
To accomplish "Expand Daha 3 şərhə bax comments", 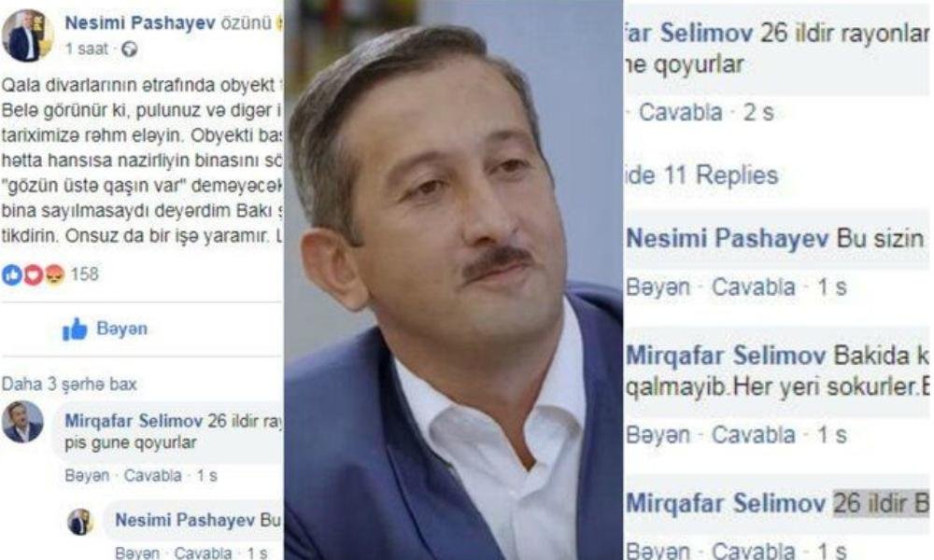I will pos(69,385).
